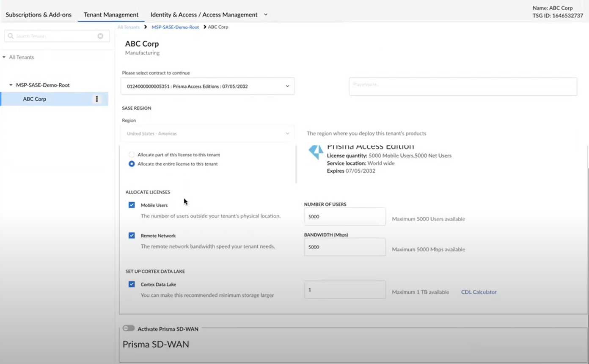This screenshot has height=364, width=589.
Task: Collapse the MSP-SASE-Demo-Root tree arrow
Action: (11, 85)
